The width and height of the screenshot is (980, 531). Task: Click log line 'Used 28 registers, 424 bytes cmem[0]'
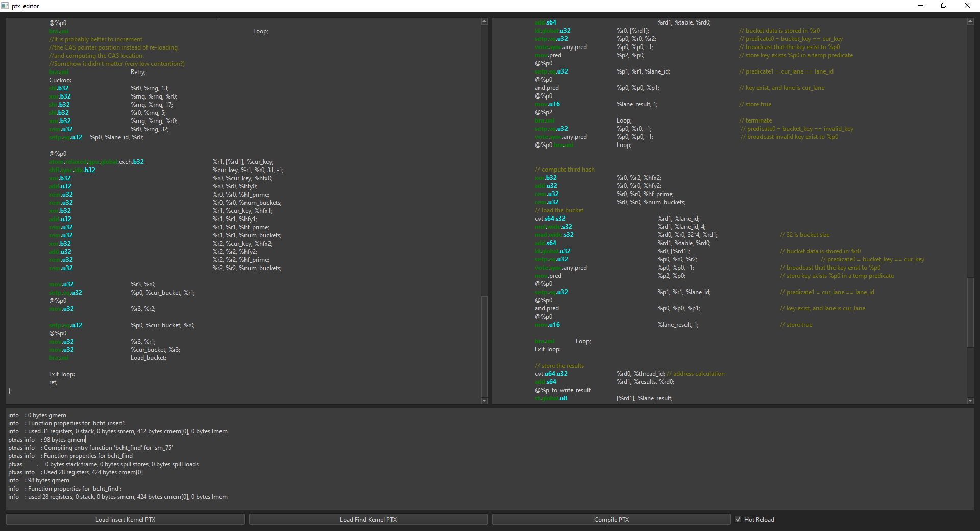pos(76,472)
